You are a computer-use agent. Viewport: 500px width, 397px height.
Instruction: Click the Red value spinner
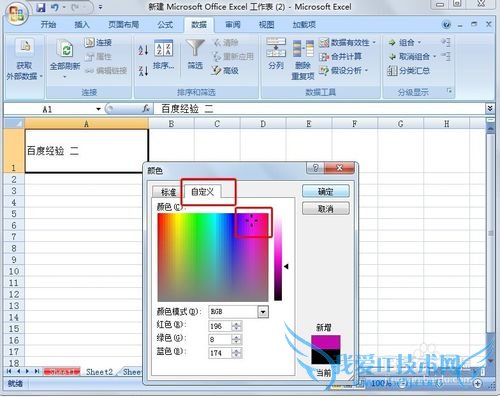[236, 326]
